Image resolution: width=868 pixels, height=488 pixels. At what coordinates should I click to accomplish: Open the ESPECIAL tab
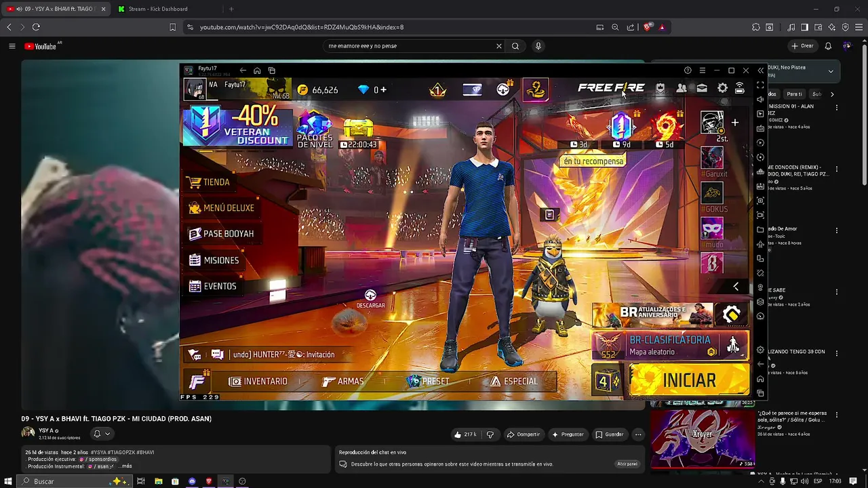[514, 382]
